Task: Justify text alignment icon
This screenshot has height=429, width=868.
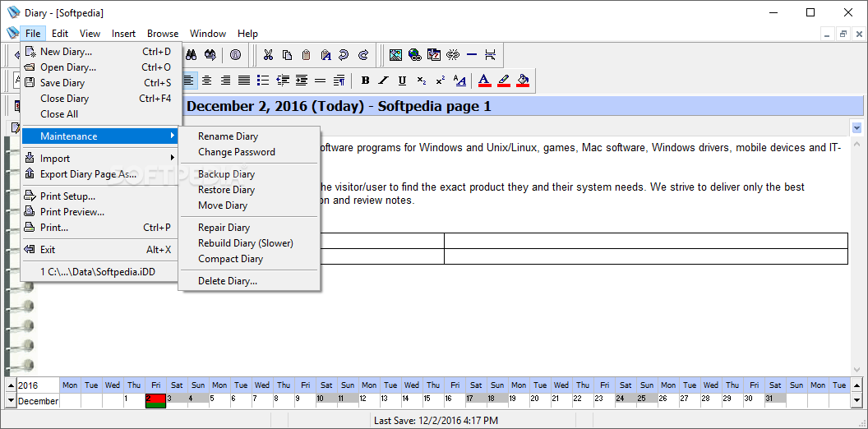Action: point(244,81)
